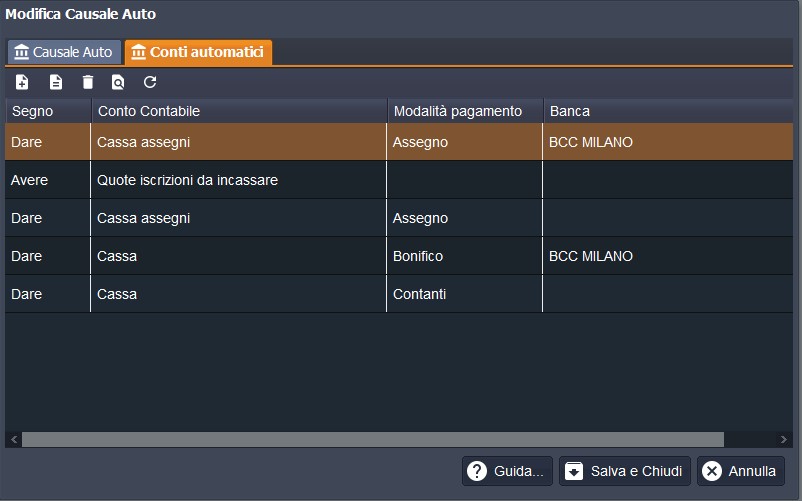Click the Annulla cancel button
The width and height of the screenshot is (802, 501).
pyautogui.click(x=741, y=471)
